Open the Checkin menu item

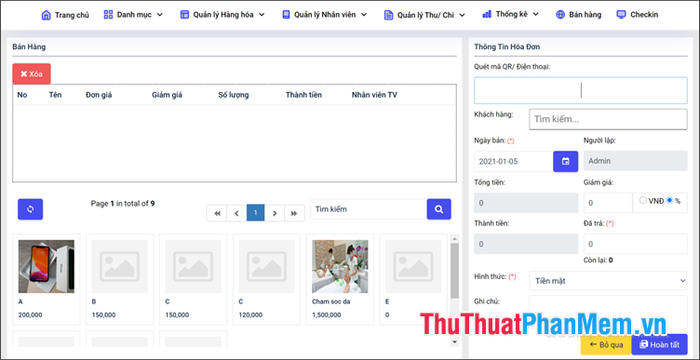637,15
